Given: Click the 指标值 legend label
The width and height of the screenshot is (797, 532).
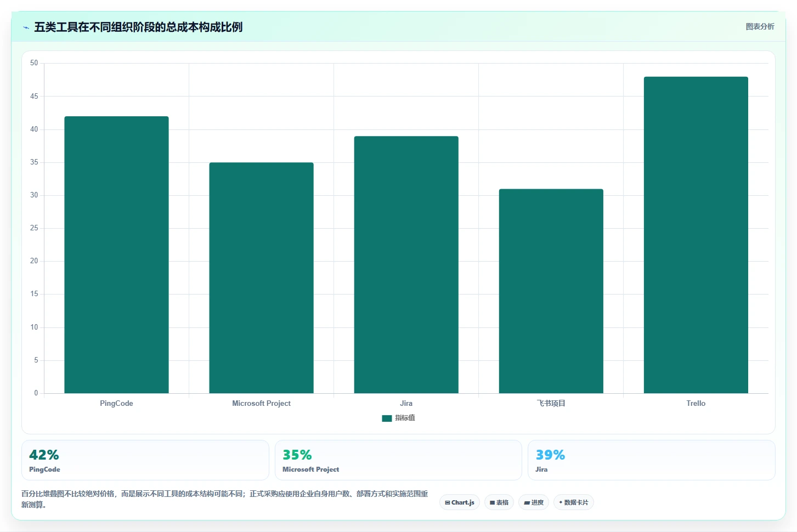Looking at the screenshot, I should pos(405,418).
